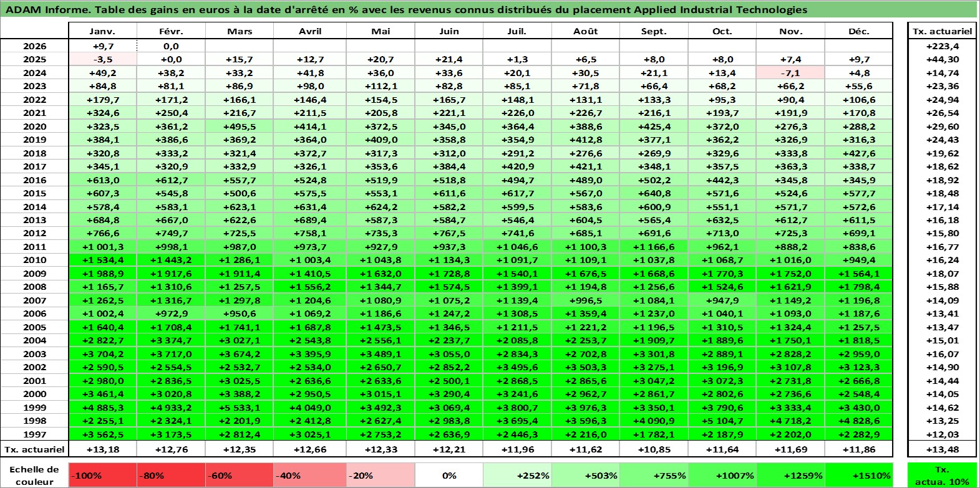980x488 pixels.
Task: Select the 'Janv.' column header
Action: point(102,31)
